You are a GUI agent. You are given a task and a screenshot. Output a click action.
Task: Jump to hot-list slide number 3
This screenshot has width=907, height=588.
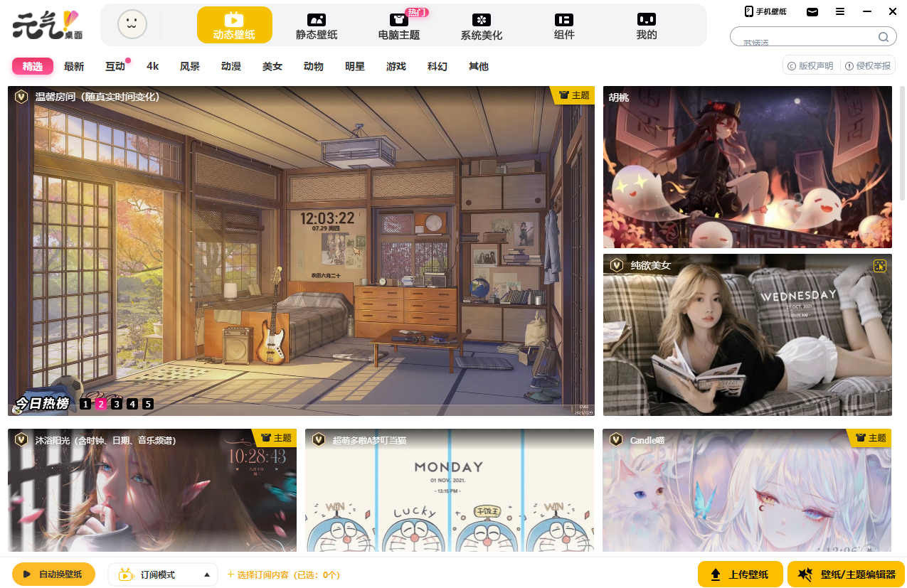pos(117,404)
